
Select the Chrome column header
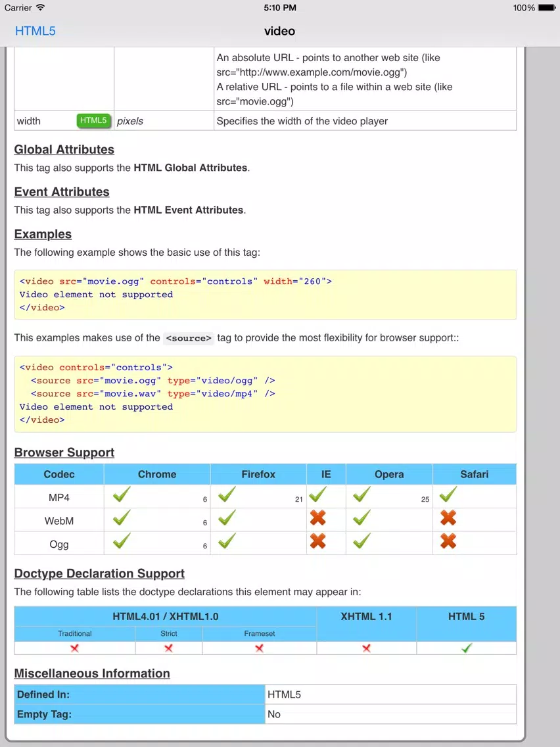coord(157,474)
